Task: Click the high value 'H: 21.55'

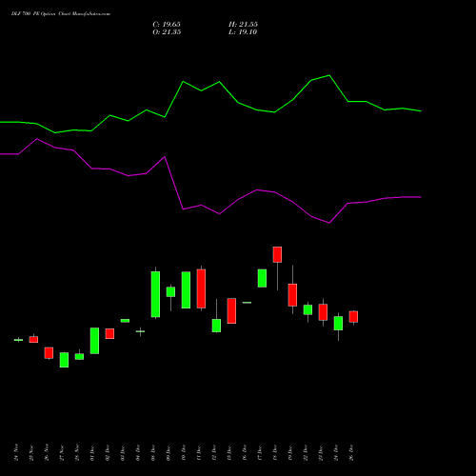Action: (243, 25)
